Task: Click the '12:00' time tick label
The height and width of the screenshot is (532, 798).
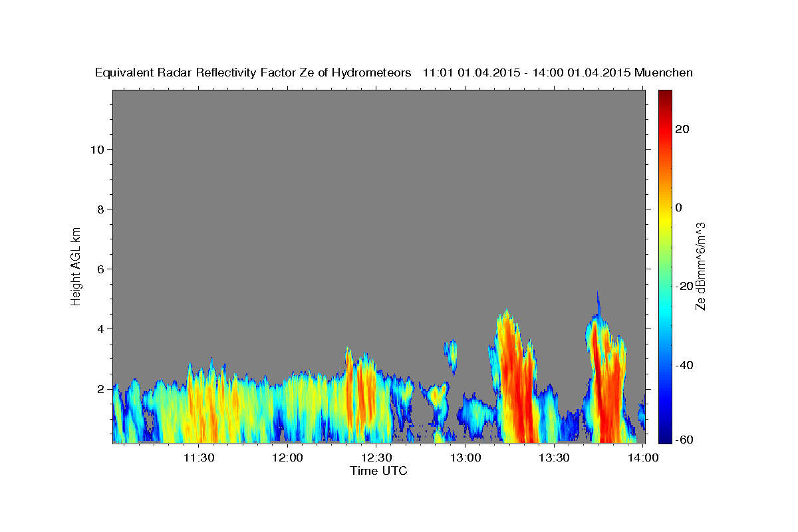Action: click(x=287, y=458)
